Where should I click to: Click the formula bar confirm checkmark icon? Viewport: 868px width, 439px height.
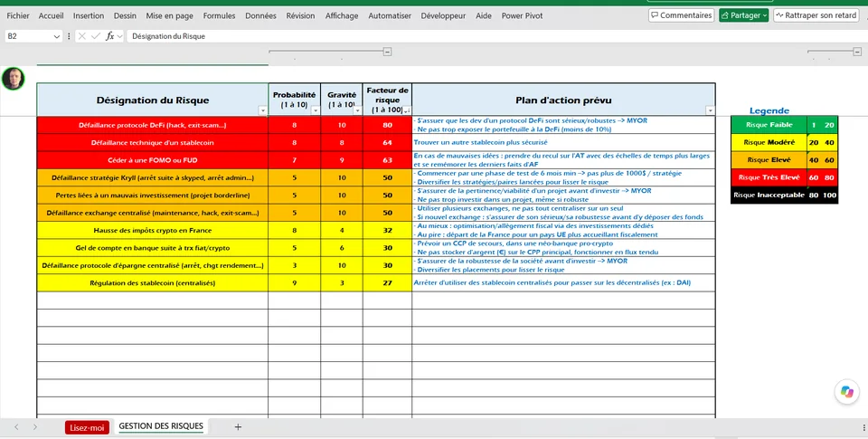pyautogui.click(x=96, y=36)
